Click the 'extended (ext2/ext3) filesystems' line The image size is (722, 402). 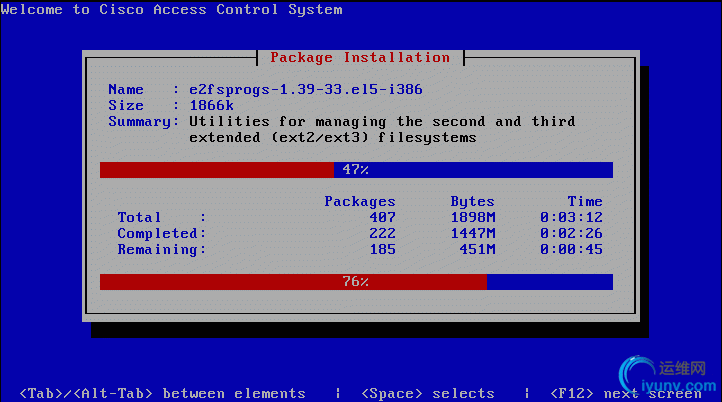[333, 138]
